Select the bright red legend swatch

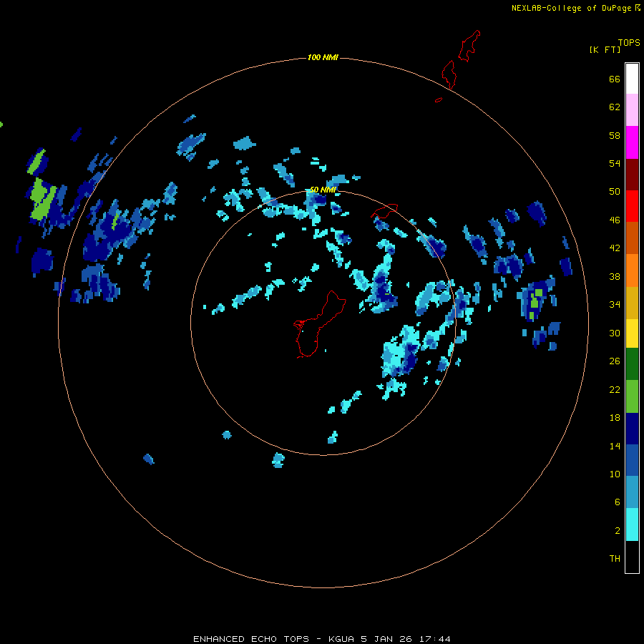(632, 206)
